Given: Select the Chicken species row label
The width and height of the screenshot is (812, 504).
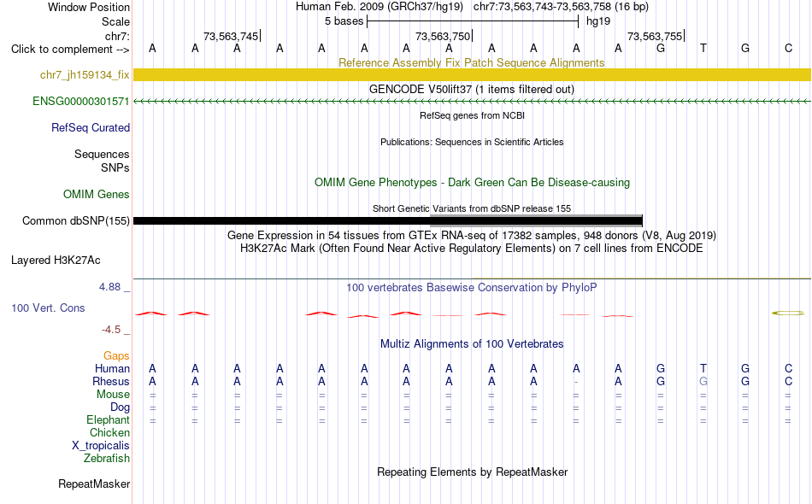Looking at the screenshot, I should 109,433.
